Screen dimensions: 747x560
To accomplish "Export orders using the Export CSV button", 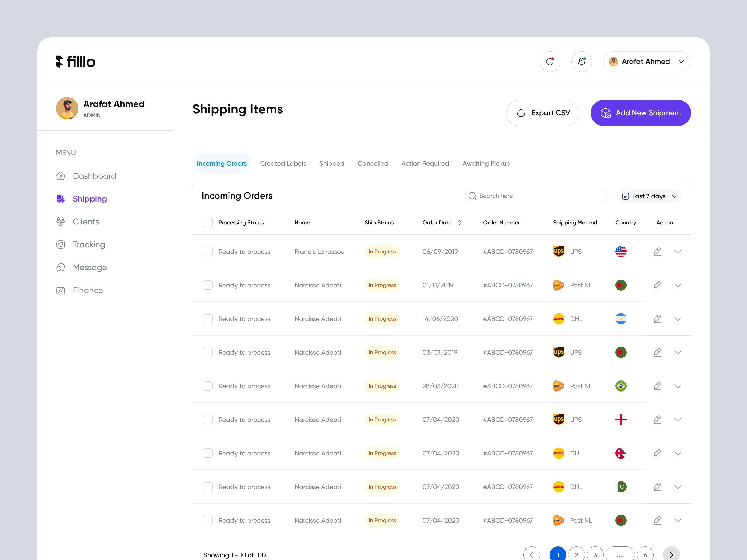I will (x=542, y=113).
